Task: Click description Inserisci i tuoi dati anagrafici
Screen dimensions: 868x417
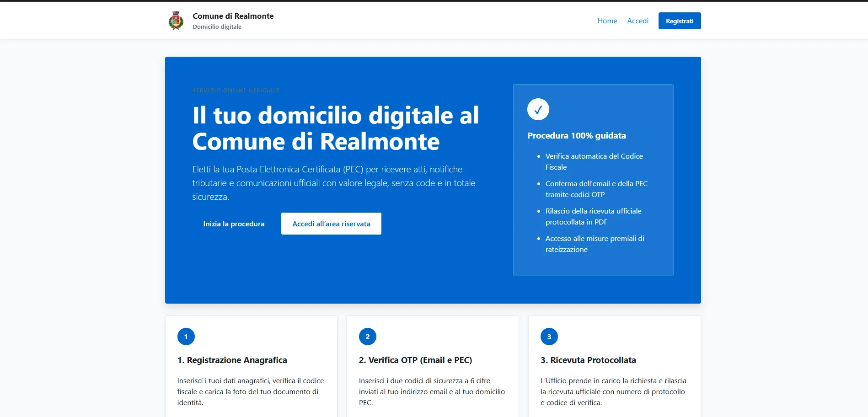Action: [x=251, y=391]
